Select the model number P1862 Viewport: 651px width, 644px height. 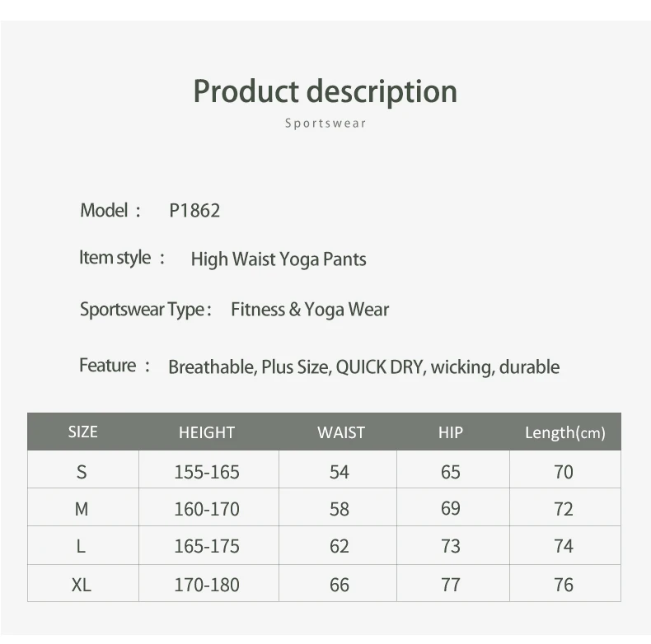pyautogui.click(x=194, y=211)
